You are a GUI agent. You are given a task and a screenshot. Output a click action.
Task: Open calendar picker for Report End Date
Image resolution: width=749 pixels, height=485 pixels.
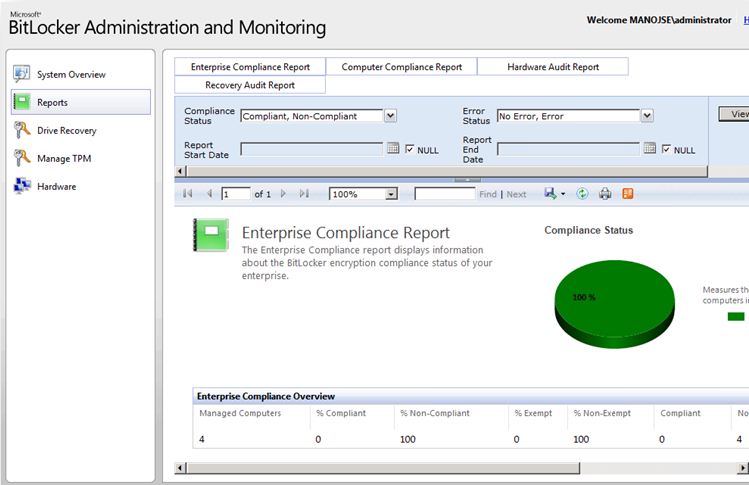650,148
